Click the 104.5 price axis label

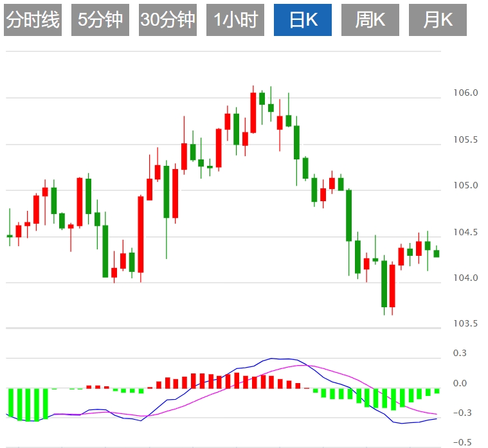(x=466, y=232)
